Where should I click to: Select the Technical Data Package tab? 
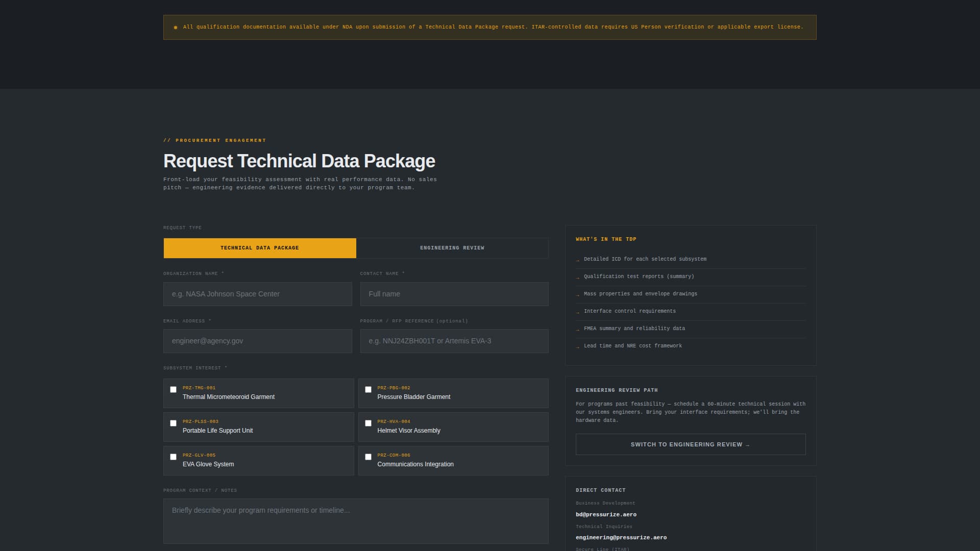pyautogui.click(x=259, y=248)
